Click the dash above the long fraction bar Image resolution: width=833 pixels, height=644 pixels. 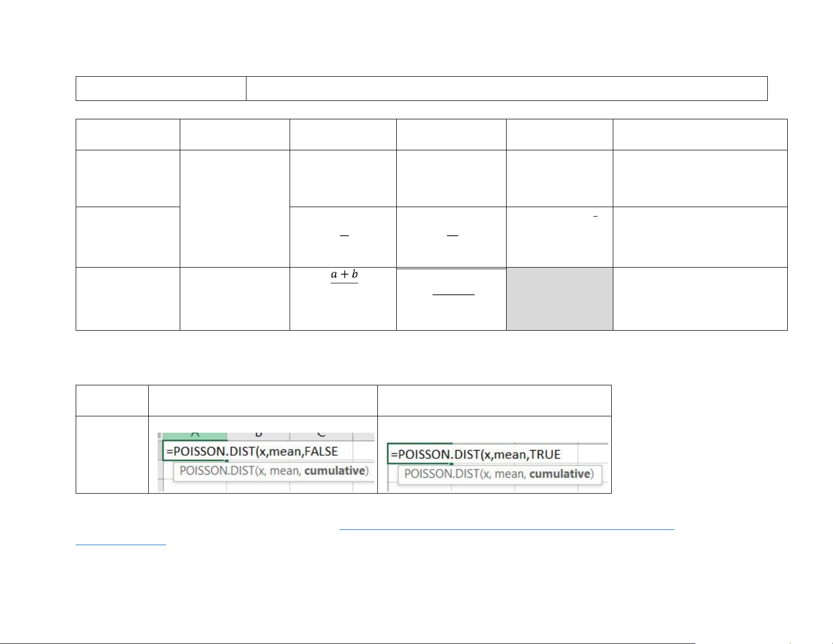(452, 236)
